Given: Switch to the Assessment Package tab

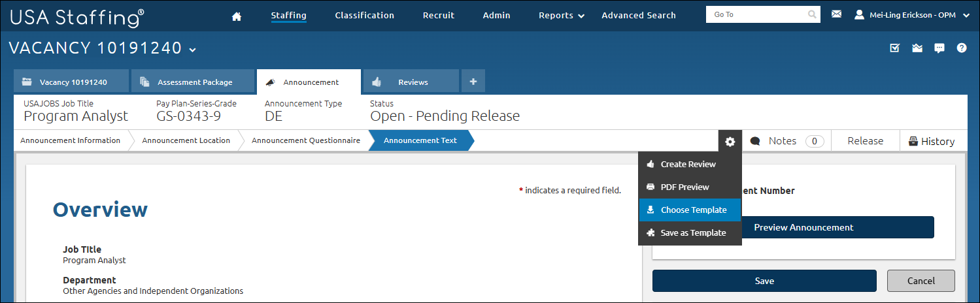Looking at the screenshot, I should (192, 82).
